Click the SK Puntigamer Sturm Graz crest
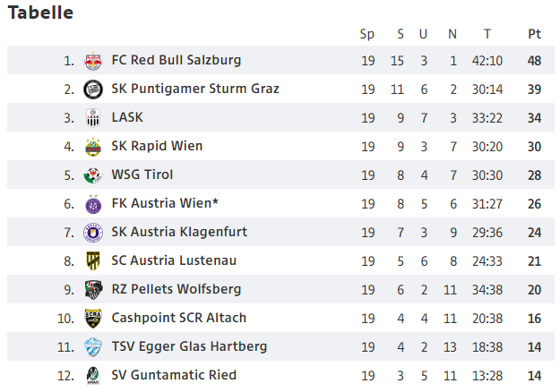 92,89
